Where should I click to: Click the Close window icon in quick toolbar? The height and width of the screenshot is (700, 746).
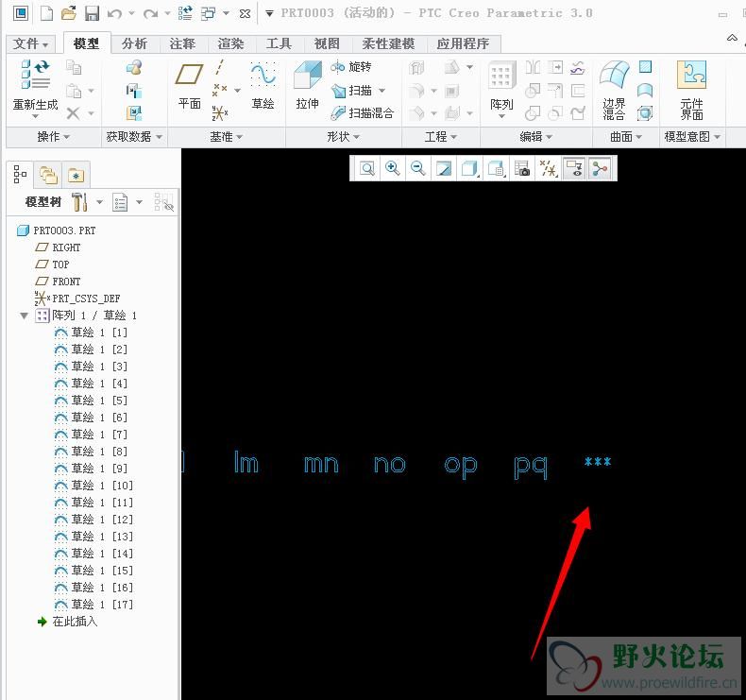pos(245,14)
